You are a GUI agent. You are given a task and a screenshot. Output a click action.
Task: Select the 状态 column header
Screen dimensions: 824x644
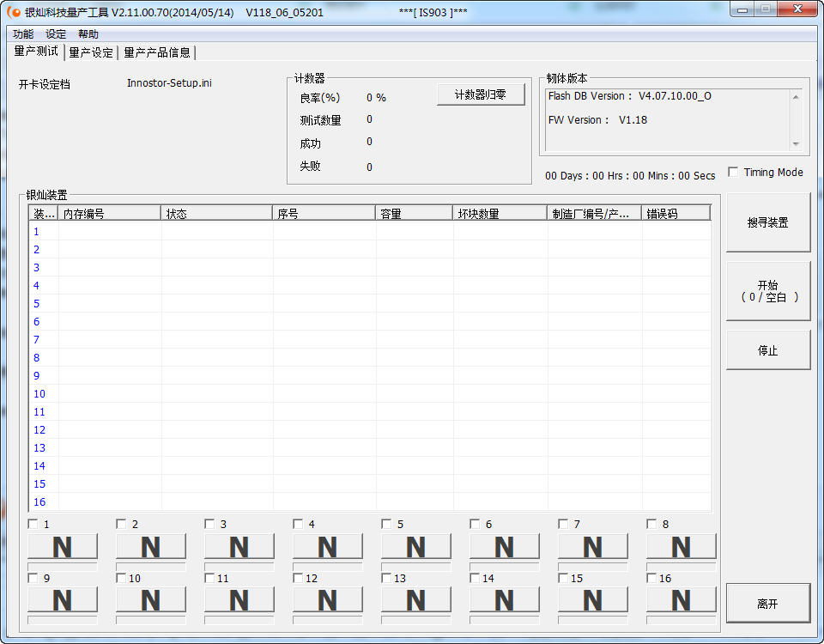216,214
